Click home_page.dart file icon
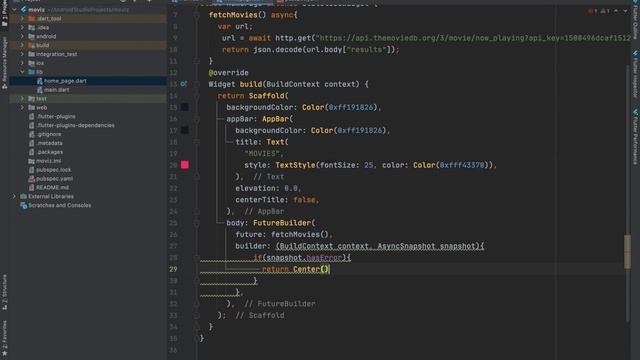The image size is (640, 360). pyautogui.click(x=40, y=81)
